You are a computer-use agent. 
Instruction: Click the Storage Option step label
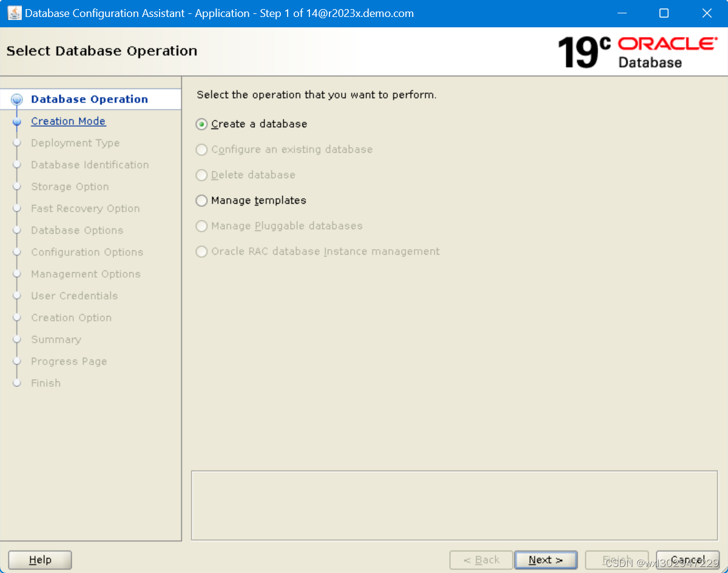70,187
